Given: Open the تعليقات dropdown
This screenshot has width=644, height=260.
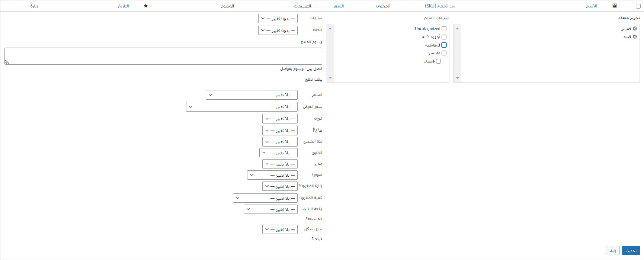Looking at the screenshot, I should coord(278,19).
